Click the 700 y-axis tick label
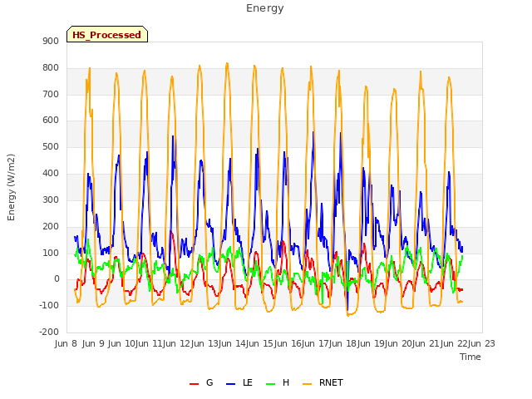This screenshot has width=532, height=399. tap(51, 94)
